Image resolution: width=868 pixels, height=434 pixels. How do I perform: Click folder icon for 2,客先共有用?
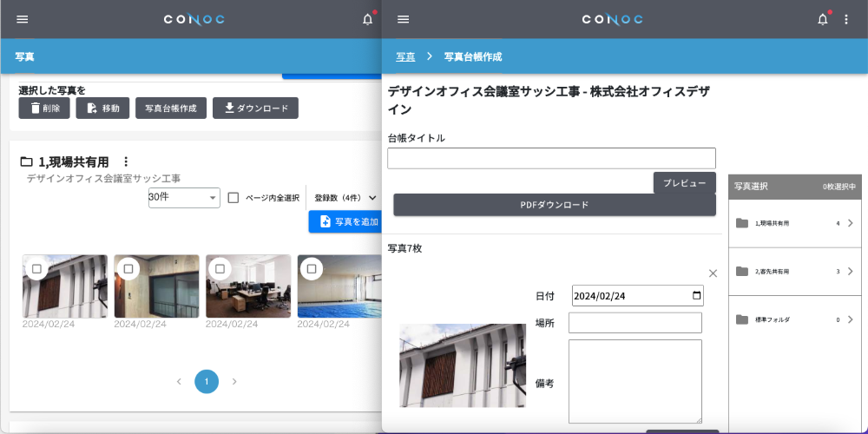coord(742,271)
